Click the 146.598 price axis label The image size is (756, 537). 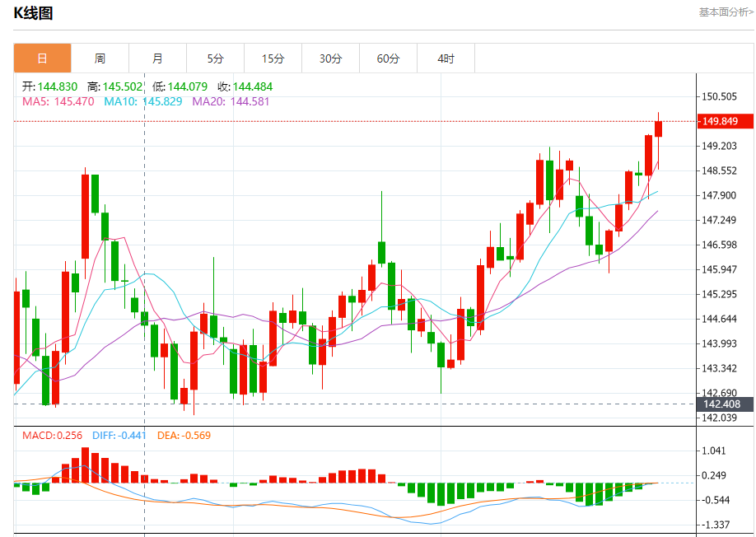coord(719,245)
